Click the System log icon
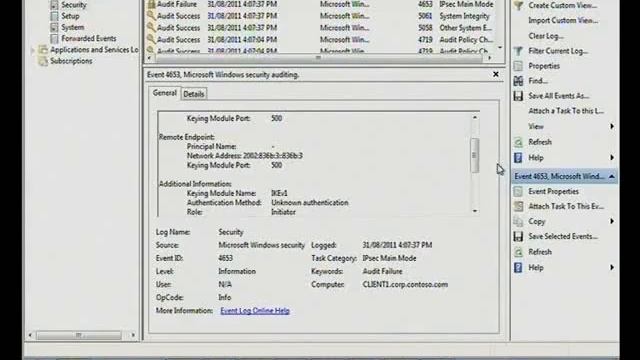This screenshot has width=640, height=360. click(54, 27)
